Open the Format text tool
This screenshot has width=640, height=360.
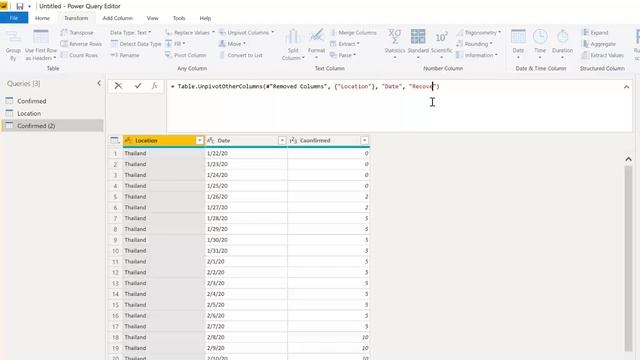[x=316, y=44]
